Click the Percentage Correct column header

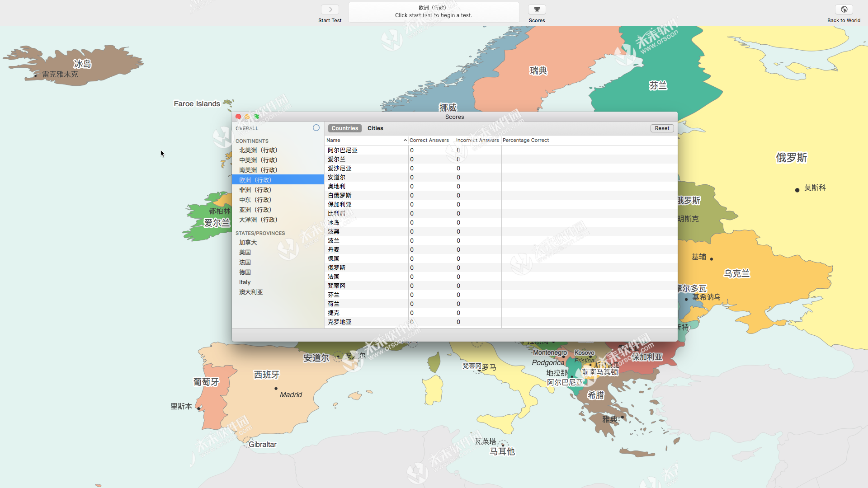pyautogui.click(x=589, y=141)
